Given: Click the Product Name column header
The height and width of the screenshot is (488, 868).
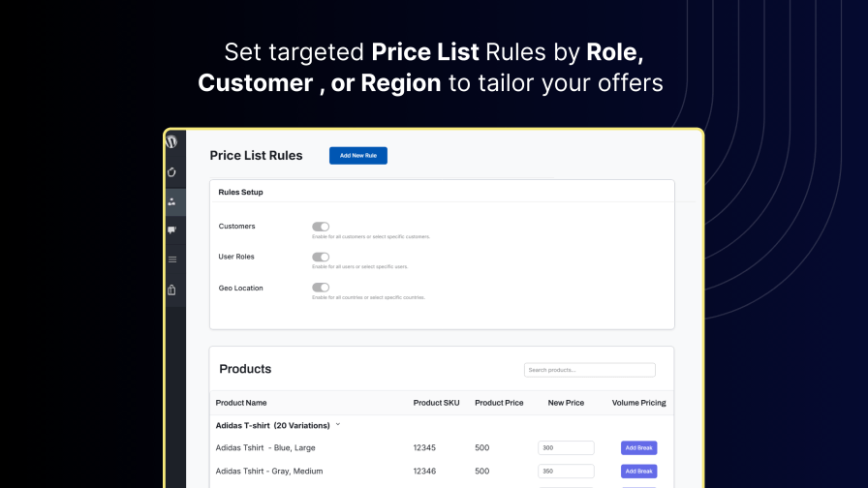Looking at the screenshot, I should [241, 403].
